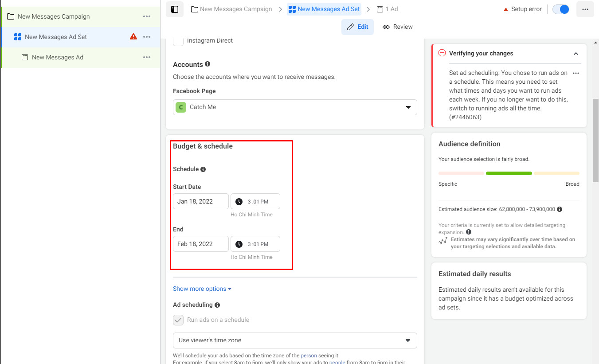The image size is (599, 364).
Task: Click the trend graph icon near Estimates note
Action: coord(443,241)
